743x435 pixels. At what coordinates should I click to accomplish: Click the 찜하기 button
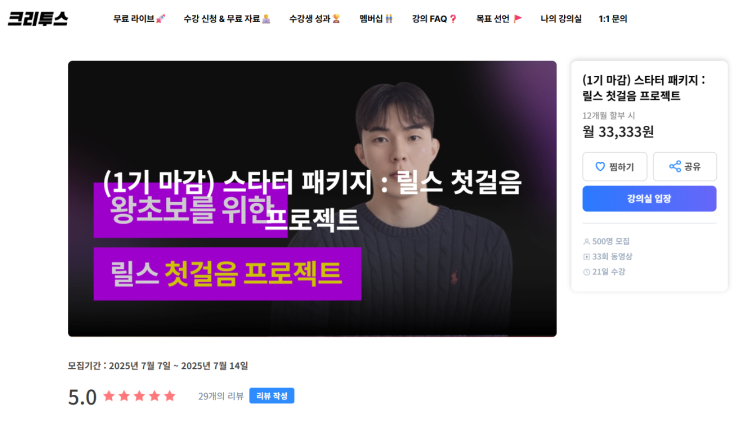615,166
